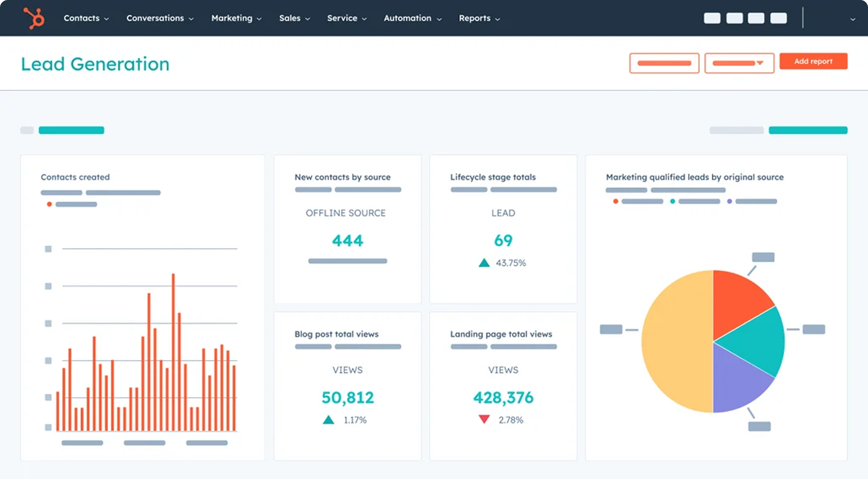This screenshot has width=868, height=479.
Task: Toggle the teal legend marker in Marketing qualified leads
Action: pos(672,201)
